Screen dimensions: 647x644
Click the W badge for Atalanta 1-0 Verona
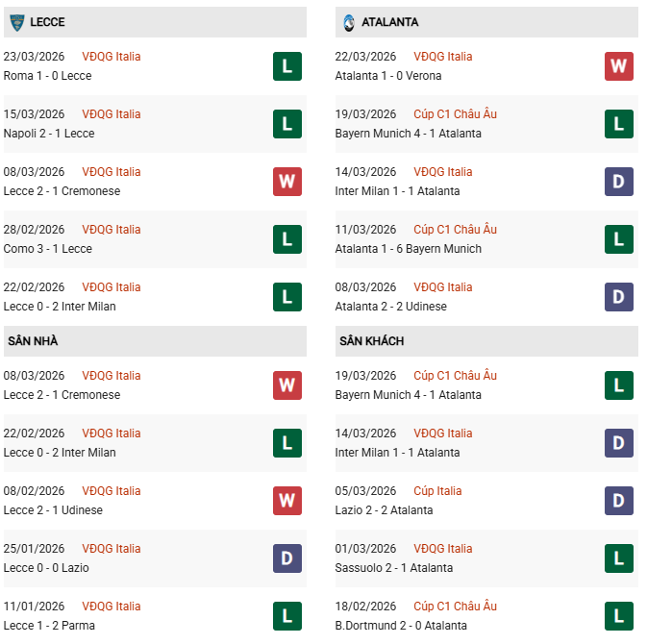(619, 66)
